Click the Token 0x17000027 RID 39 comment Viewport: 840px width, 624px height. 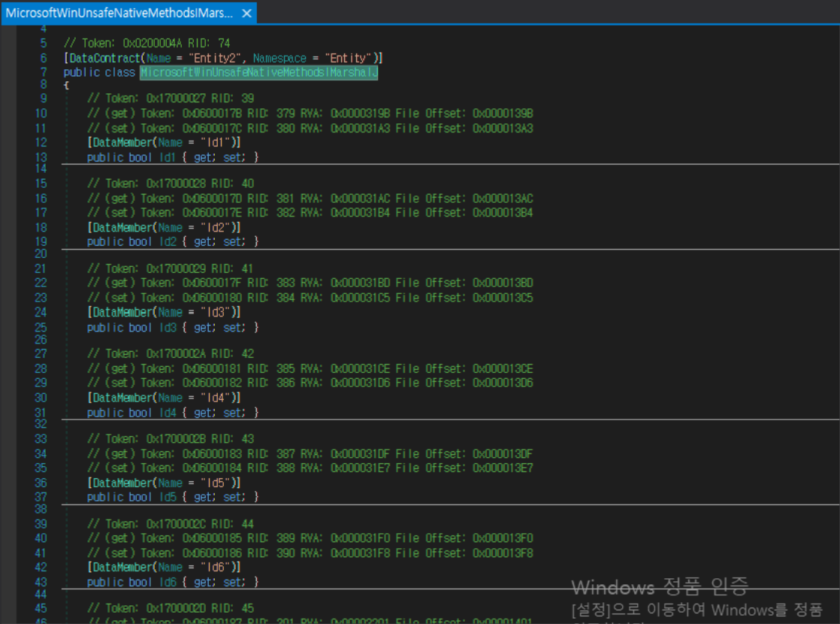(171, 98)
